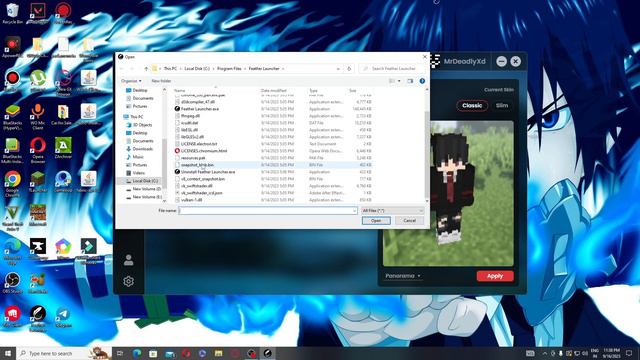640x360 pixels.
Task: Click the Local Disk (C:) breadcrumb segment
Action: point(197,69)
